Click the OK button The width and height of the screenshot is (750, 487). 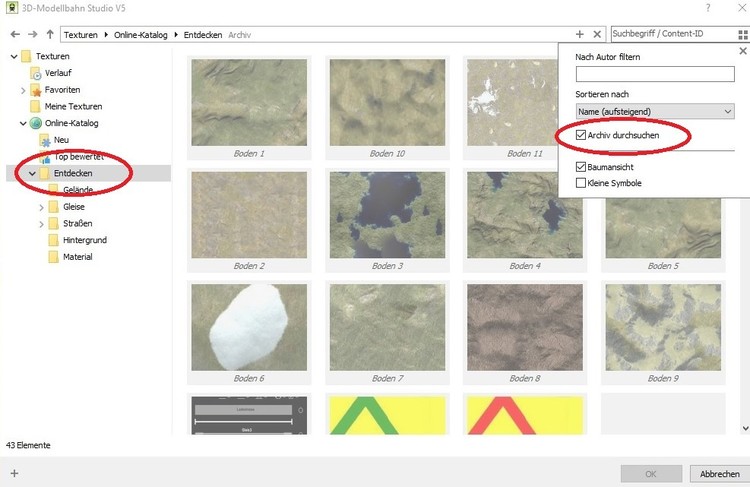pos(651,474)
